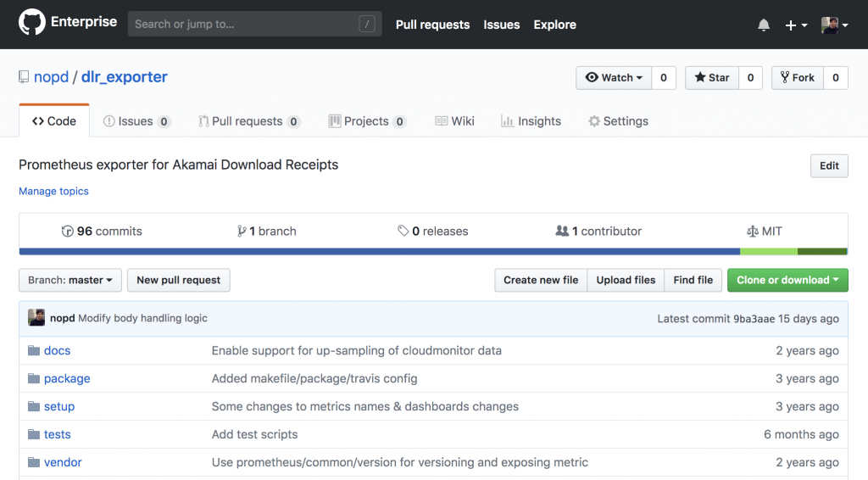Click the package folder icon
The height and width of the screenshot is (480, 868).
click(34, 379)
